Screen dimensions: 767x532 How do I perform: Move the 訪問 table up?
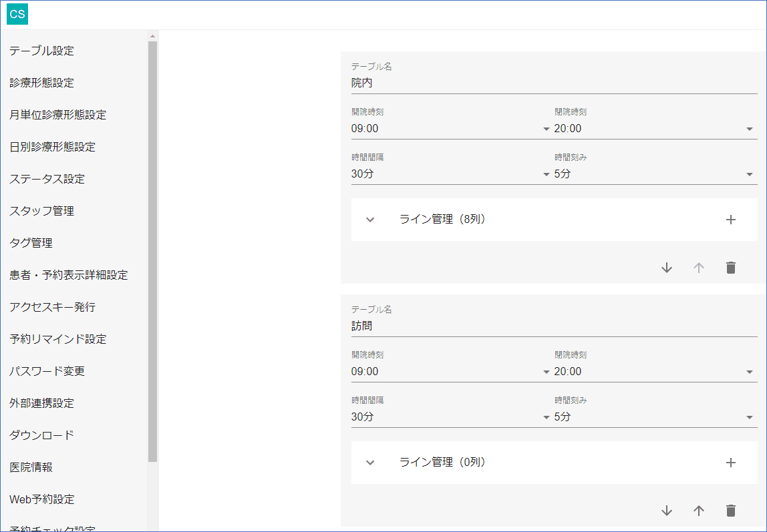(698, 511)
